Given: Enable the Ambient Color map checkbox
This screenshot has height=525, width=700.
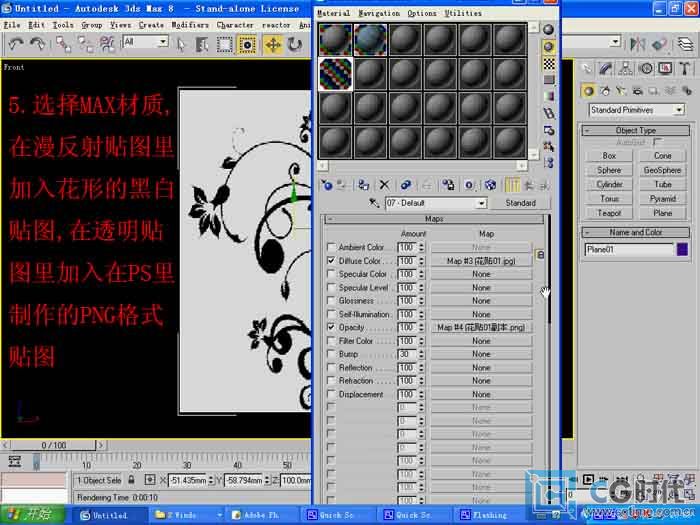Looking at the screenshot, I should [x=331, y=246].
